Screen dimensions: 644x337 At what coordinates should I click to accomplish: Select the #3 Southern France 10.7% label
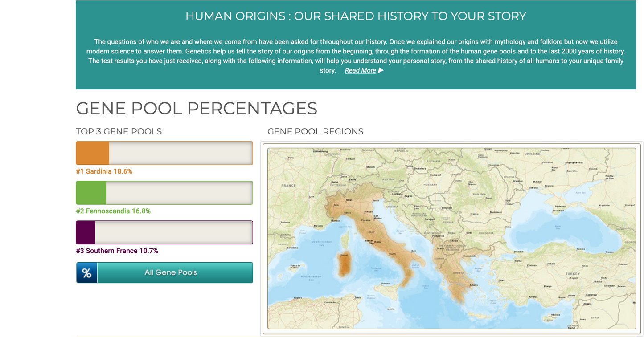point(117,250)
